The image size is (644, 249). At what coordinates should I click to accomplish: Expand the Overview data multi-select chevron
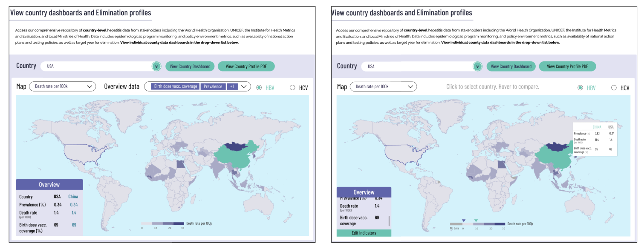(x=244, y=86)
